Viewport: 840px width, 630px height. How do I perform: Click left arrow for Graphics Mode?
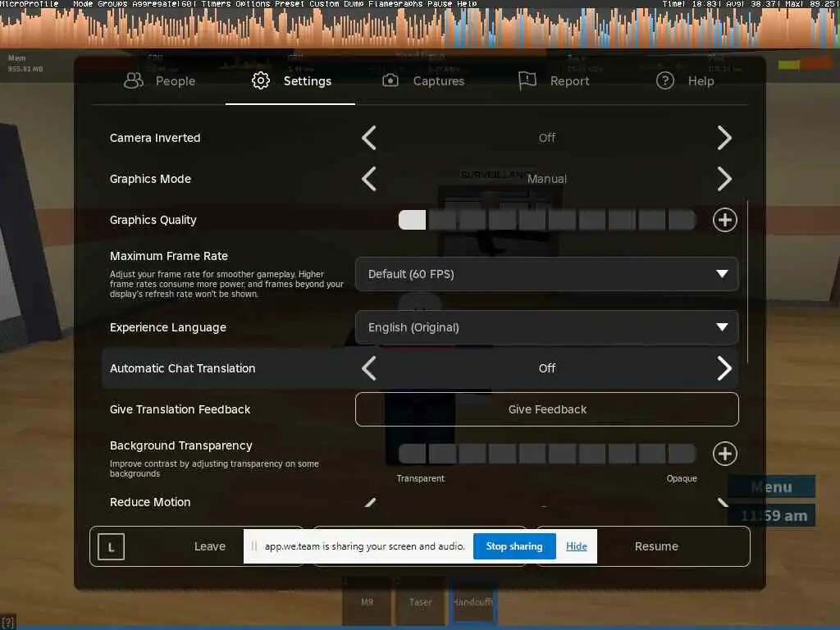pos(369,179)
